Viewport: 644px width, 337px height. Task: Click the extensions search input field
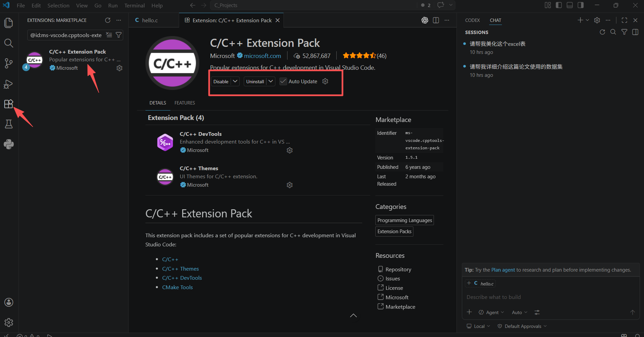coord(66,35)
